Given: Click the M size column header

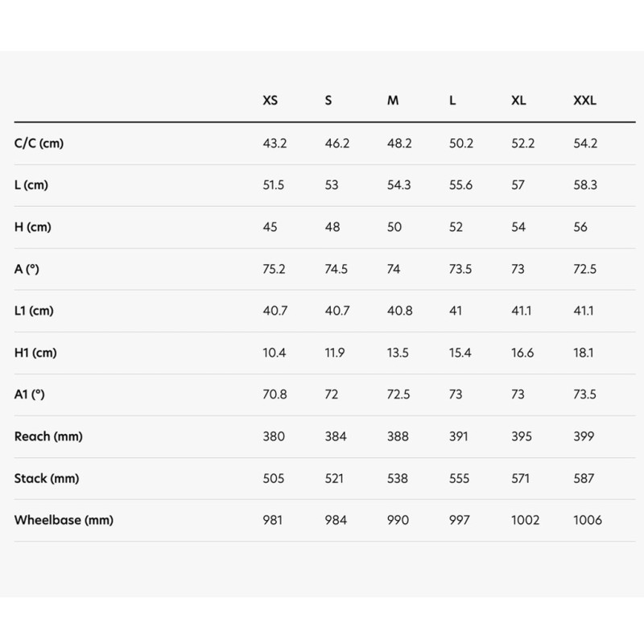Looking at the screenshot, I should 393,101.
